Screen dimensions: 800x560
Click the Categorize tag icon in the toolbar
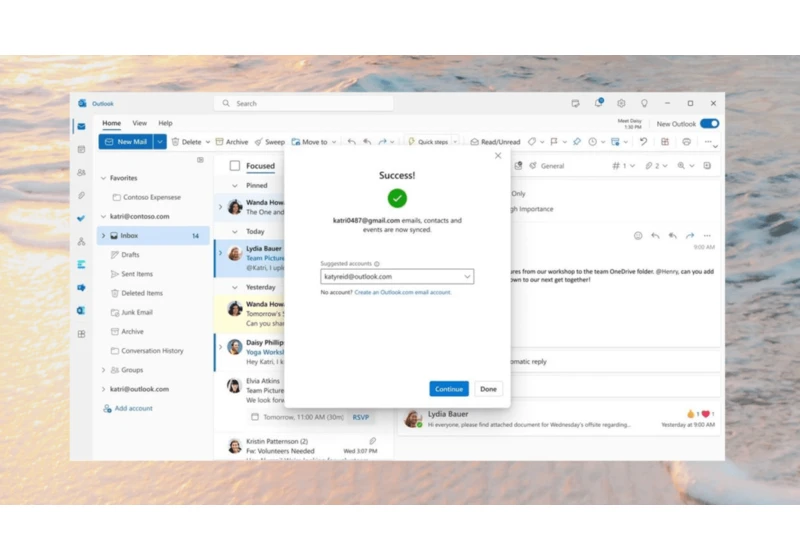532,142
